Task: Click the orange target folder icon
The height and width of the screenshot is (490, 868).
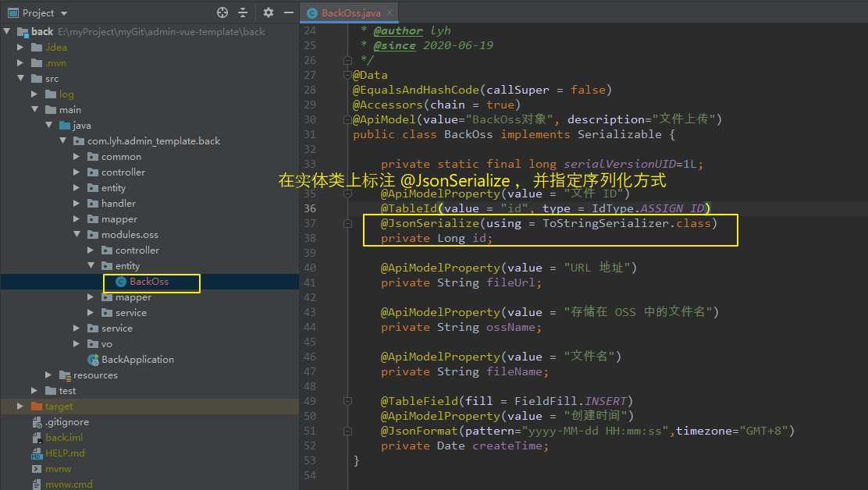Action: tap(37, 406)
